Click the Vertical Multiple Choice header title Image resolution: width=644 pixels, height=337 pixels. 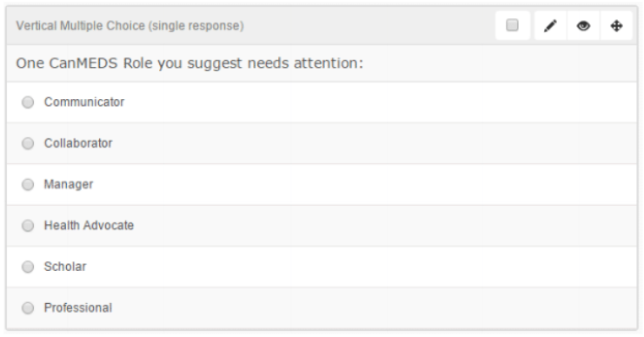click(x=129, y=25)
